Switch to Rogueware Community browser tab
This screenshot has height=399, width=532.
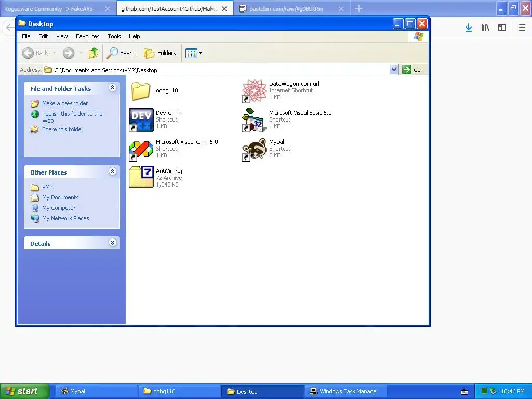click(48, 9)
